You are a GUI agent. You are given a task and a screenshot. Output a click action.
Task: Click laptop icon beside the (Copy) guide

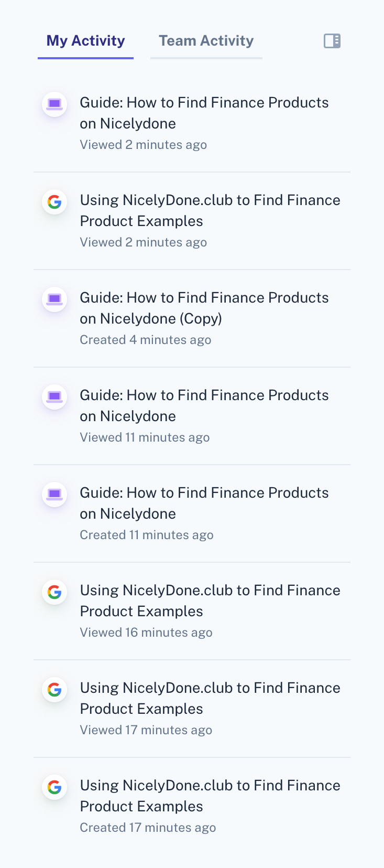(x=54, y=299)
